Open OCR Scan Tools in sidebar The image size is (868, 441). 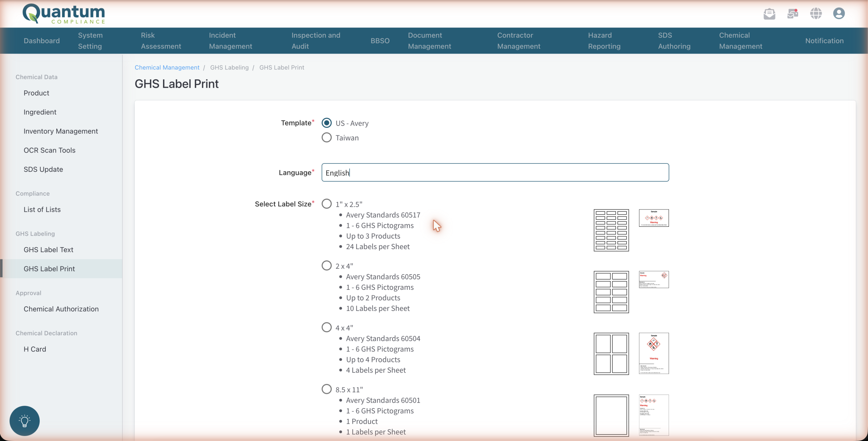(50, 150)
